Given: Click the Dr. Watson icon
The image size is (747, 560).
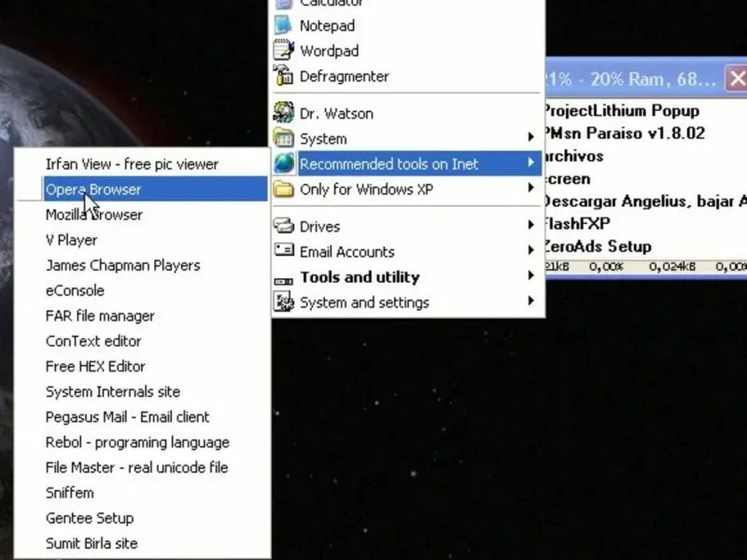Looking at the screenshot, I should point(284,113).
